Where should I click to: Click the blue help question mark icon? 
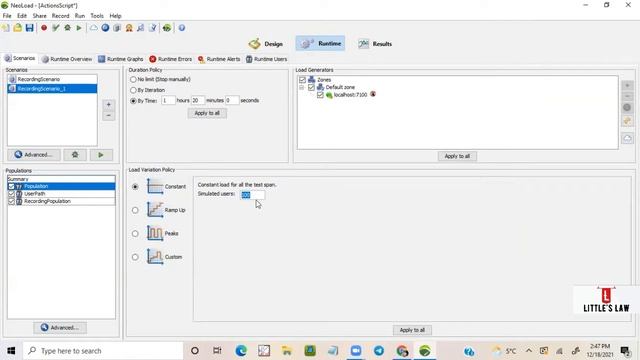(x=182, y=28)
